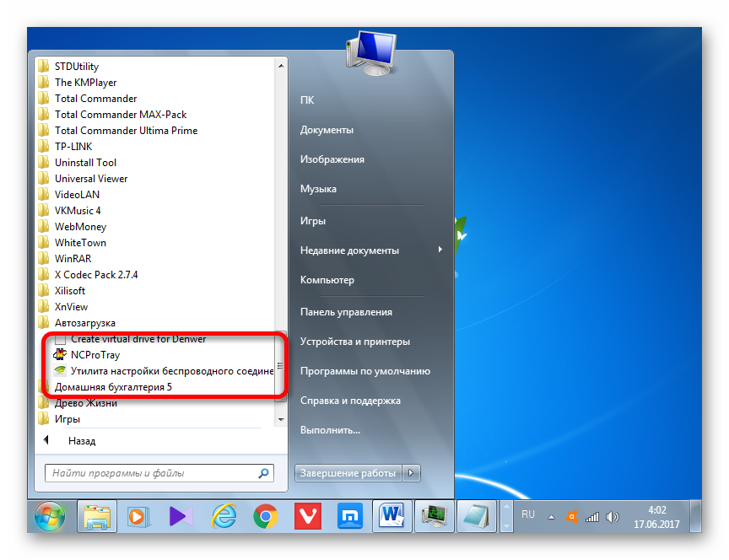This screenshot has width=729, height=560.
Task: Open network signal tray icon
Action: pos(591,516)
